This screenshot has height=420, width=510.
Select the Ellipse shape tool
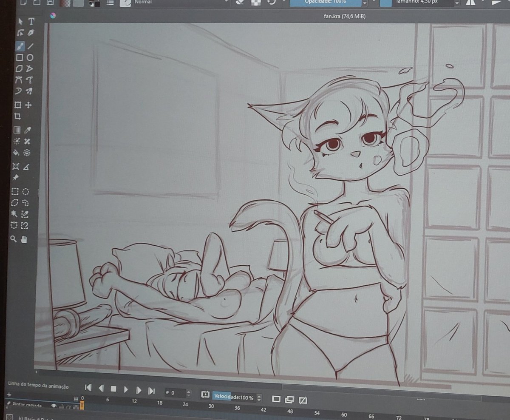[x=30, y=58]
